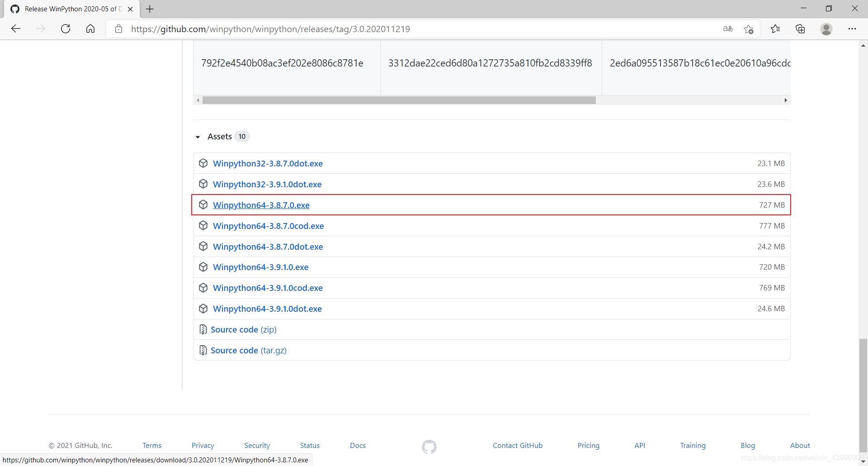Image resolution: width=868 pixels, height=466 pixels.
Task: Click the address bar URL
Action: pos(270,29)
